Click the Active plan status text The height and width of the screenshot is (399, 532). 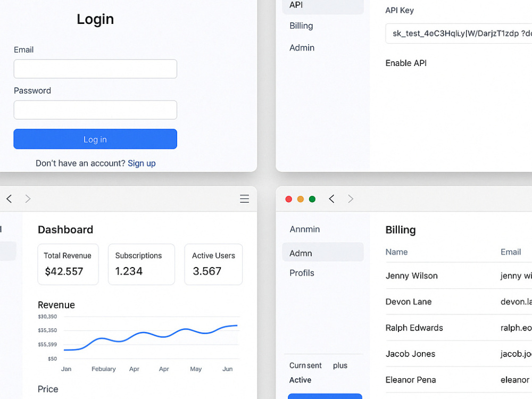(x=300, y=380)
